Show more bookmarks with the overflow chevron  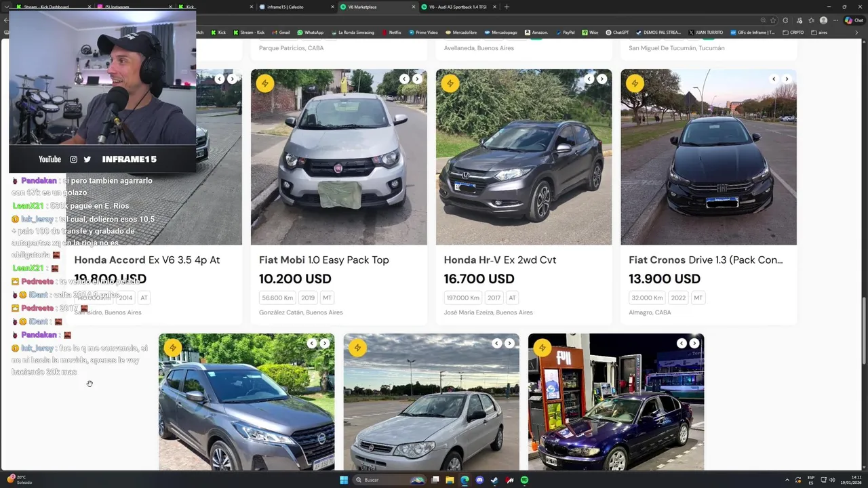point(856,33)
